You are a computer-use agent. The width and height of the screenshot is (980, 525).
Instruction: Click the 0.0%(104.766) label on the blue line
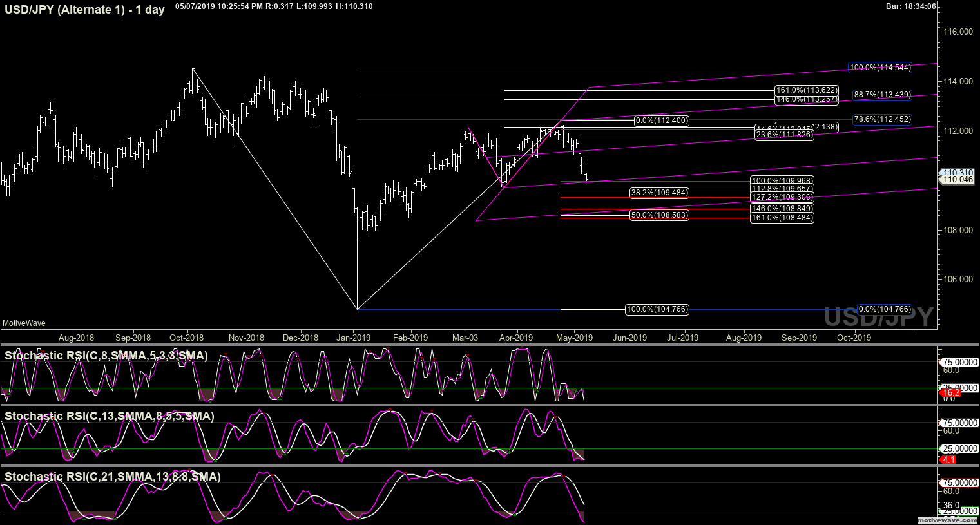(885, 309)
